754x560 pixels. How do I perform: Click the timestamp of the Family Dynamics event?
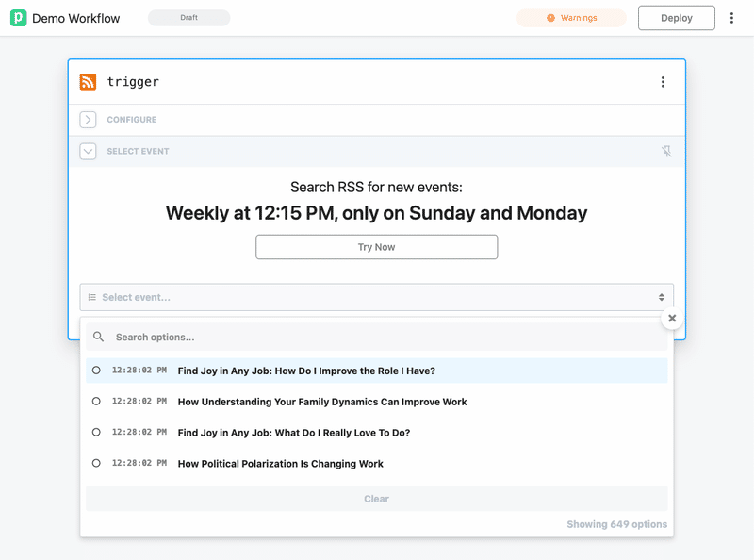pos(139,402)
